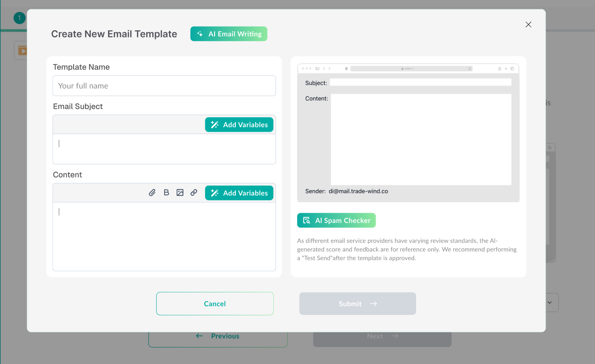The width and height of the screenshot is (595, 364).
Task: Open the dropdown at the right edge
Action: (x=549, y=302)
